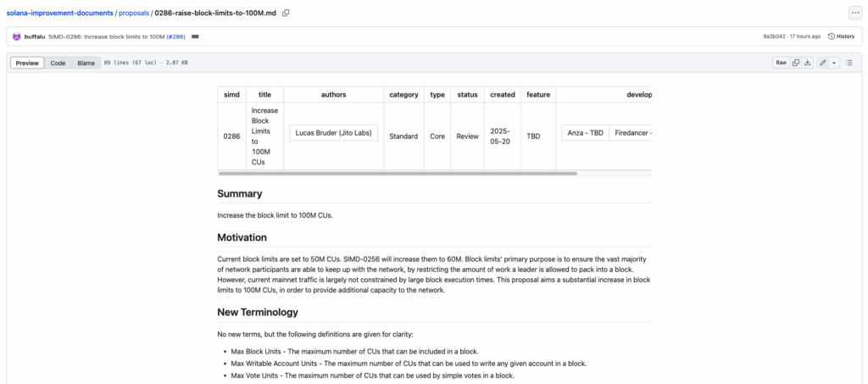Click the '2025-05-20' created cell

pos(503,136)
